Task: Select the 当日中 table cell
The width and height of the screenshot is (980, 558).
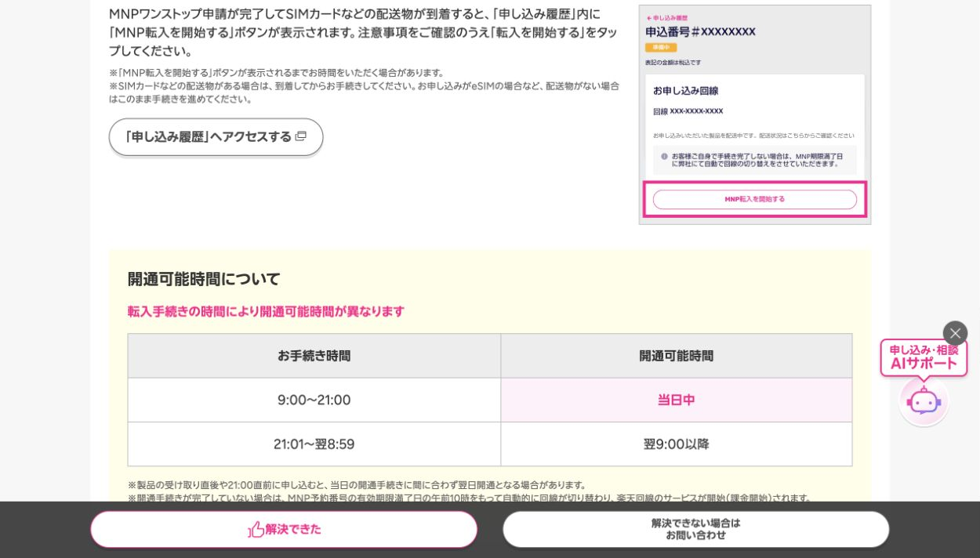Action: coord(677,400)
